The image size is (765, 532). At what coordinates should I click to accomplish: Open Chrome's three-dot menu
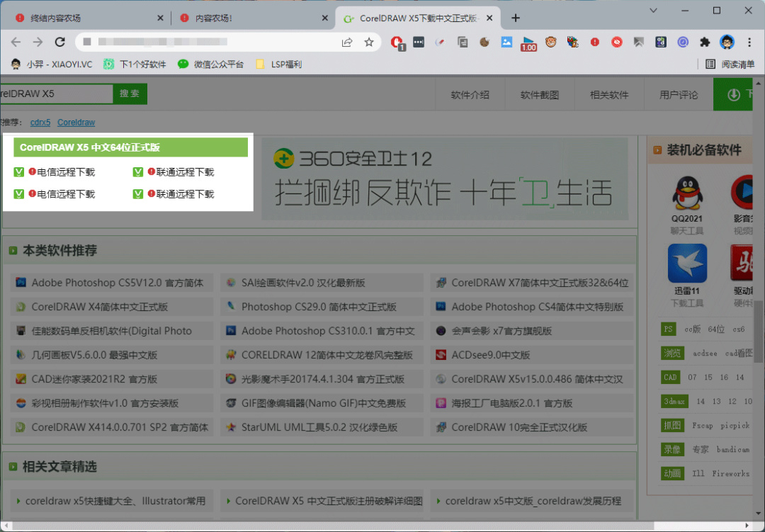(x=749, y=43)
